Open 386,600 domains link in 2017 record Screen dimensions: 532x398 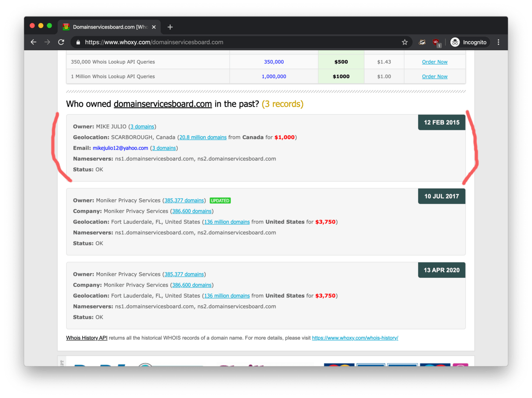click(192, 211)
